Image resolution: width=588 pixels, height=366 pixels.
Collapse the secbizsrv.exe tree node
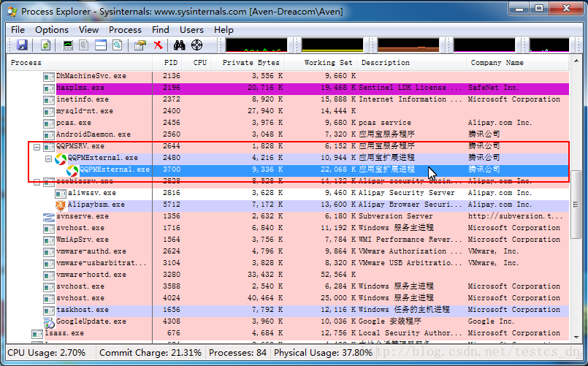37,182
